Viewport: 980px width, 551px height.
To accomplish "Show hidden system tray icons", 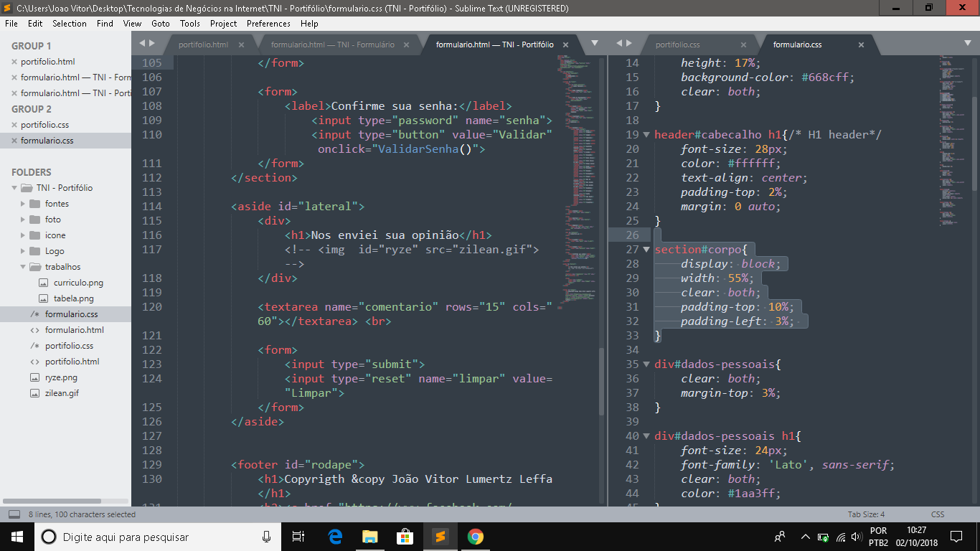I will tap(805, 537).
